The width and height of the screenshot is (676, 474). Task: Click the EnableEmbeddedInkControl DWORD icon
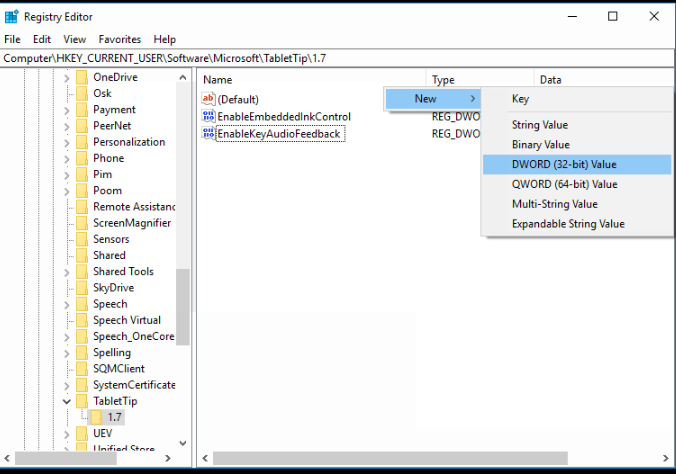pyautogui.click(x=208, y=116)
